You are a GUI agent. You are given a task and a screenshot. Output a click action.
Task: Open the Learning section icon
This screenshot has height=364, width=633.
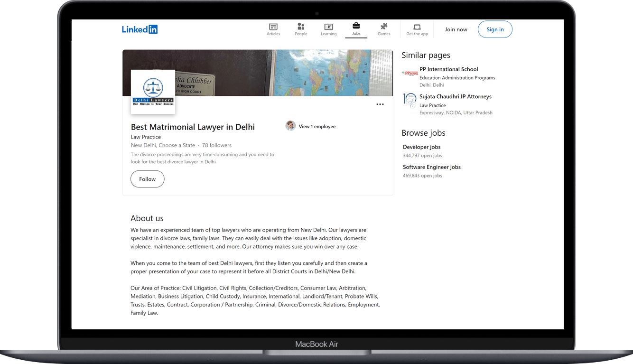(x=328, y=27)
